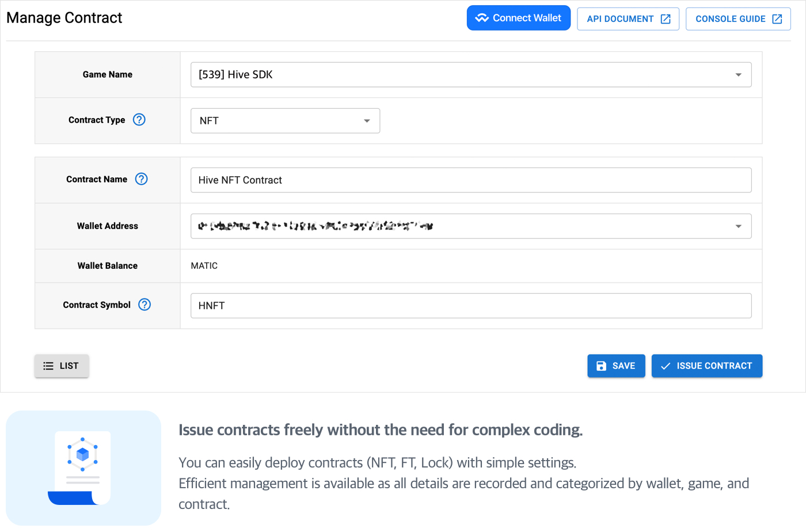Click the Connect Wallet button

[x=518, y=18]
